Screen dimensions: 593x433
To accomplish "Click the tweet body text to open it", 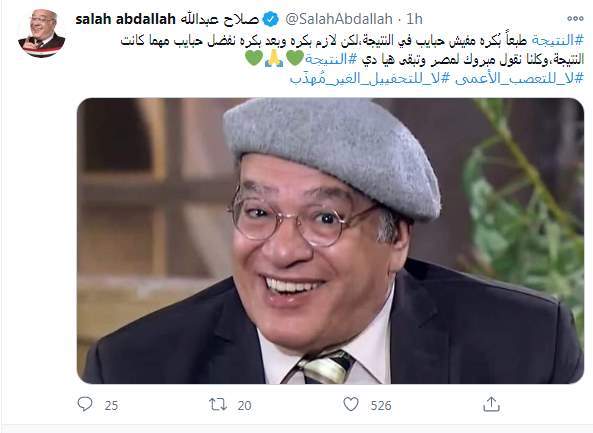I will tap(352, 50).
